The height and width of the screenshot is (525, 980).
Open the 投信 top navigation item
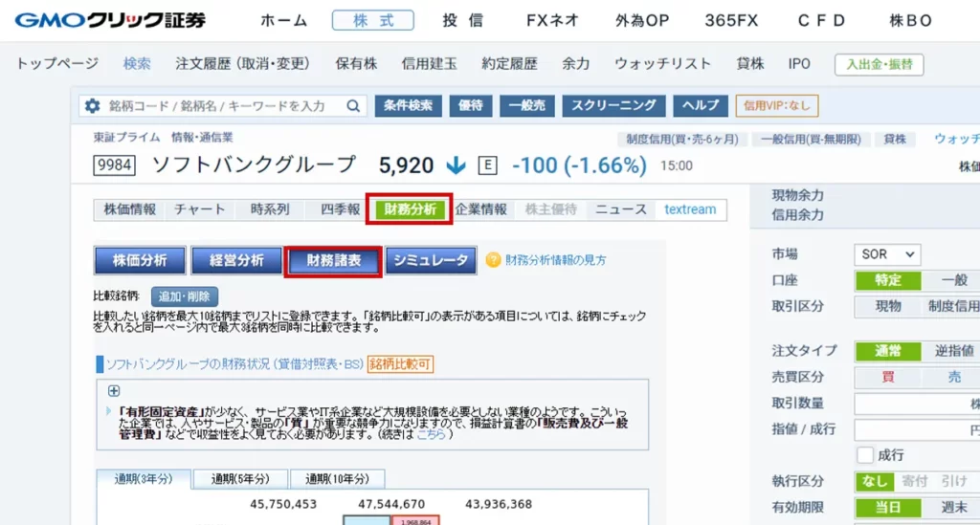[x=463, y=21]
